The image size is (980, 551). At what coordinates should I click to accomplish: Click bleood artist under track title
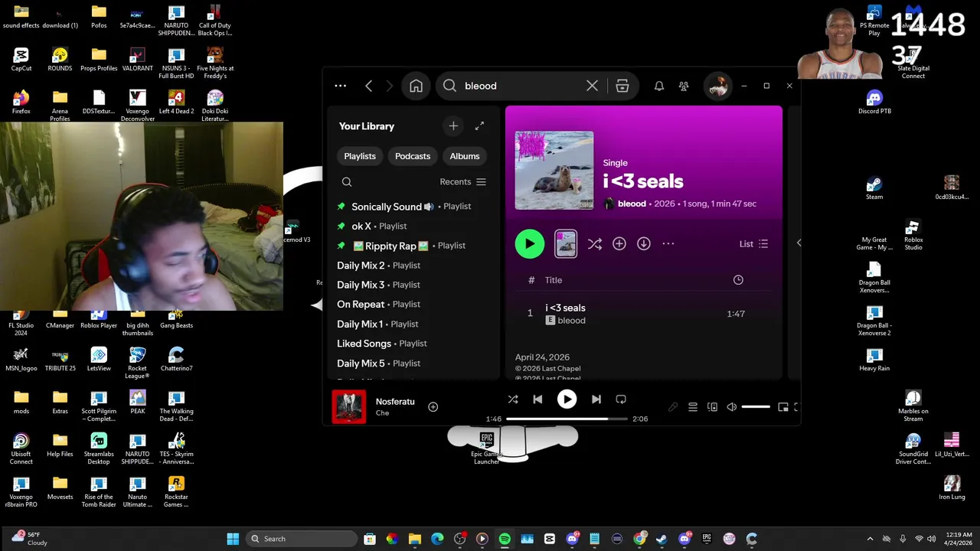571,321
